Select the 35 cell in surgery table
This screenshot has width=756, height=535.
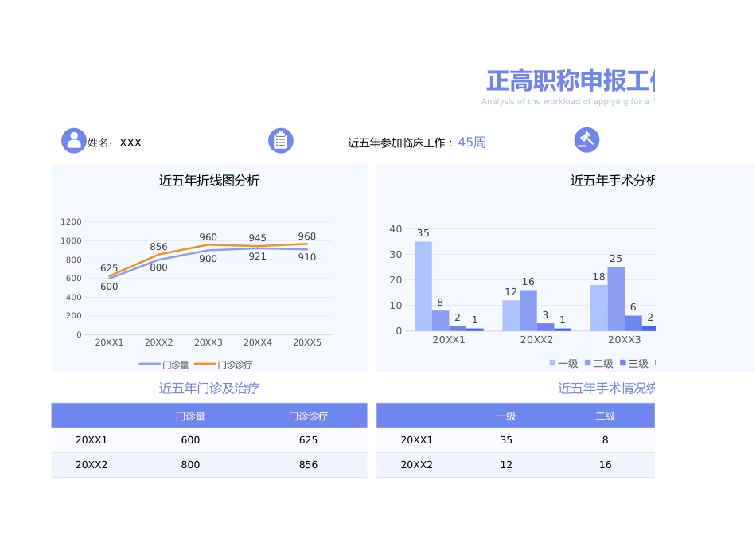click(506, 440)
